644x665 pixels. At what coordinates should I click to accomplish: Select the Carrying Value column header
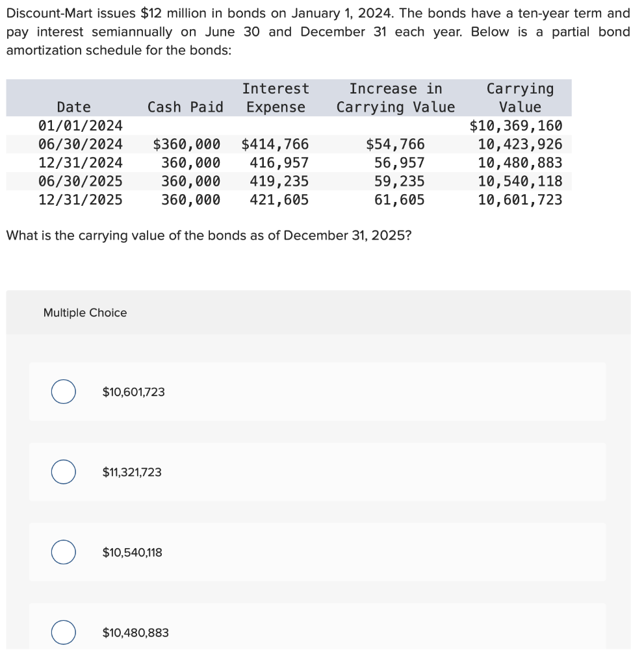coord(520,97)
